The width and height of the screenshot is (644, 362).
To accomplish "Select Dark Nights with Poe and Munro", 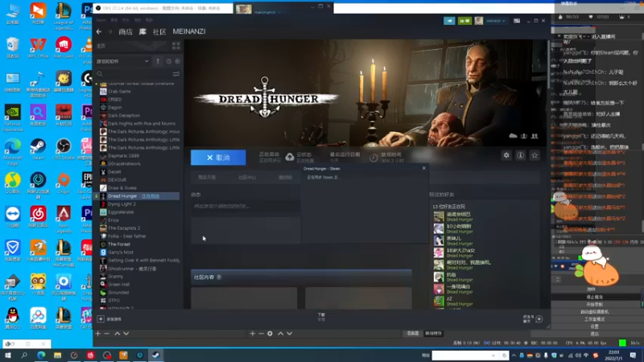I will (142, 124).
